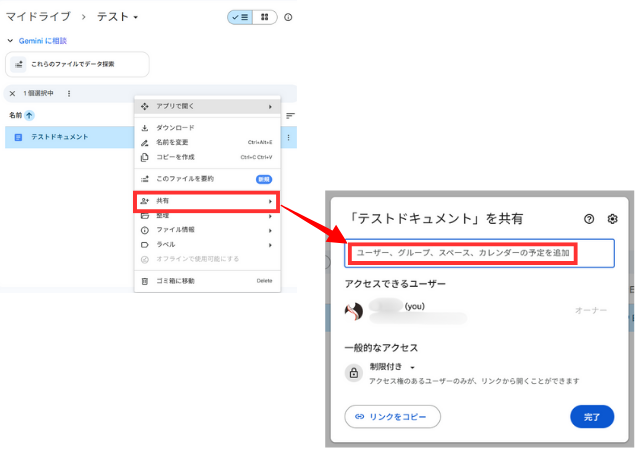Switch to list view layout
Screen dimensions: 640x450
(240, 17)
